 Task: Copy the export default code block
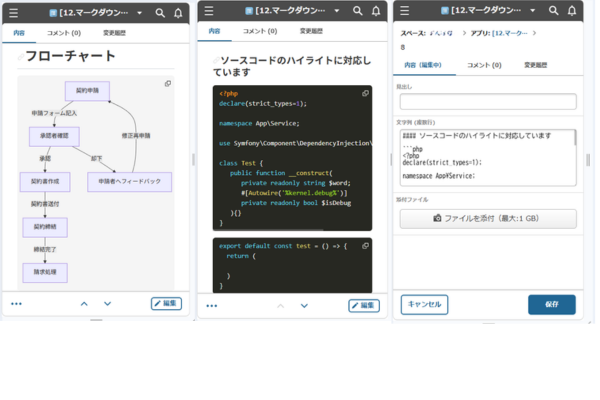tap(365, 246)
